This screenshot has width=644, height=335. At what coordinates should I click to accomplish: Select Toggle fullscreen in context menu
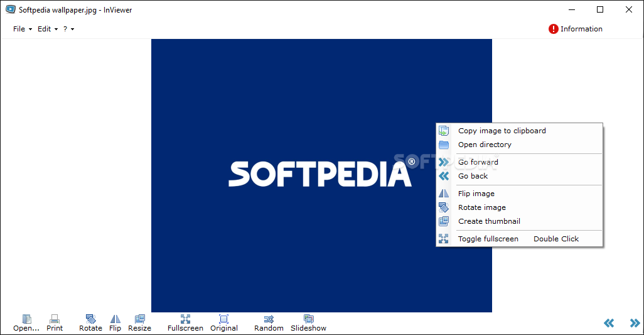520,239
